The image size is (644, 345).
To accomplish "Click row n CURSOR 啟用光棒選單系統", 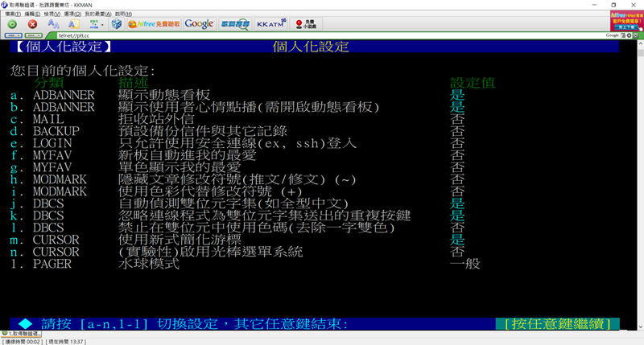I will coord(237,252).
